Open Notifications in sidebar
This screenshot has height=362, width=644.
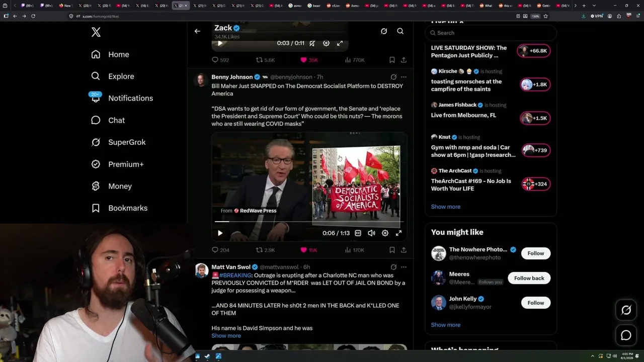point(122,98)
